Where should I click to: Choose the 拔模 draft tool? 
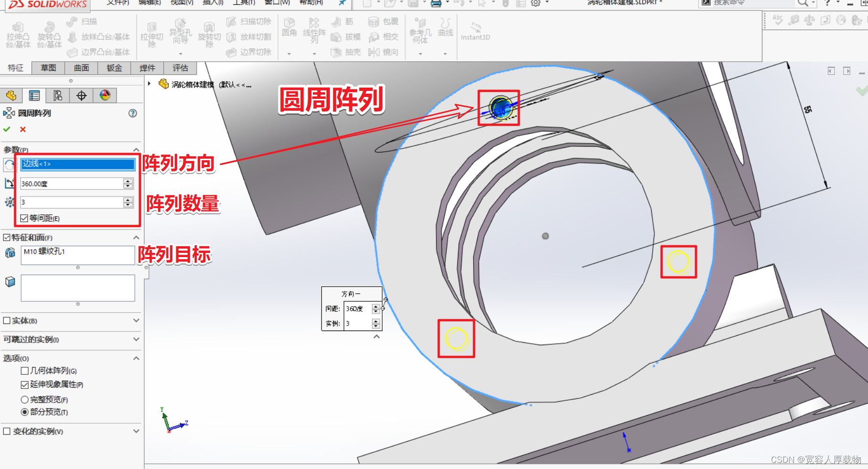pos(346,37)
